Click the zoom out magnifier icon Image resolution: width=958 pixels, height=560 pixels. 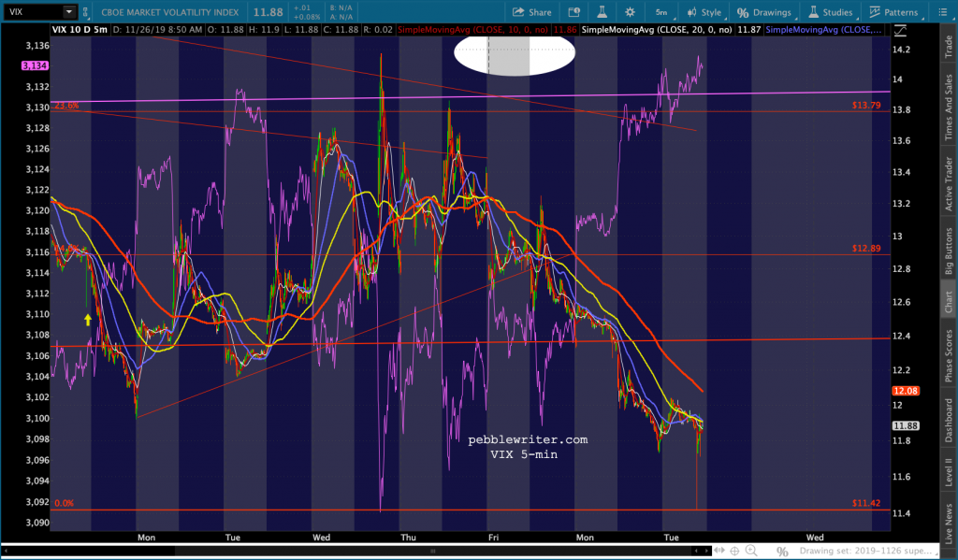767,551
